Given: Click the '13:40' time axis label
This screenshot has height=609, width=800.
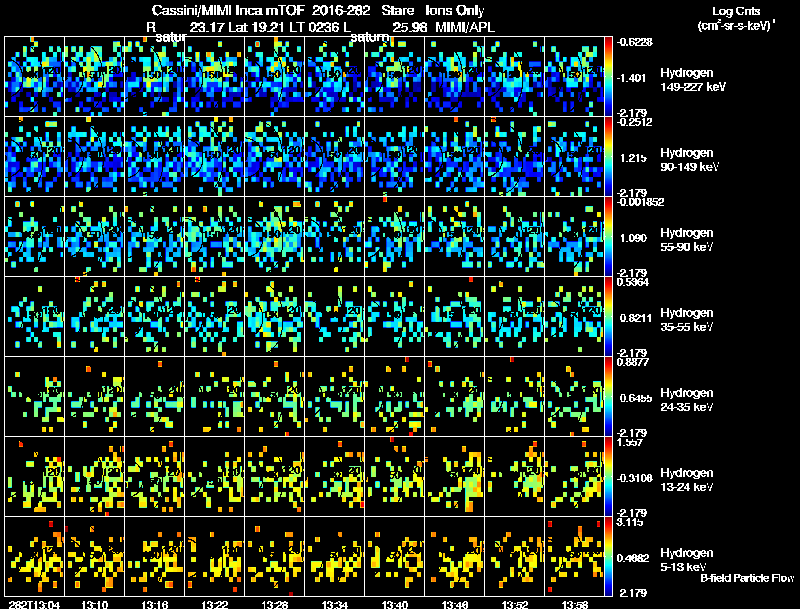Looking at the screenshot, I should (x=395, y=605).
